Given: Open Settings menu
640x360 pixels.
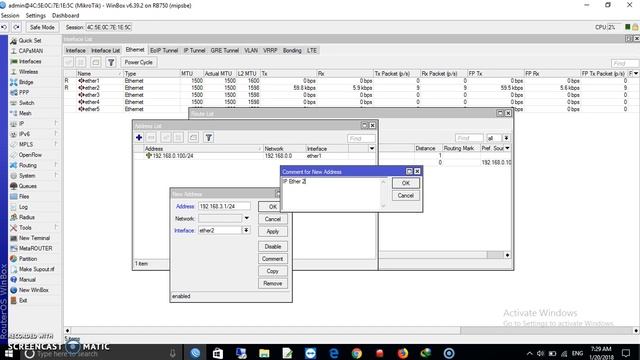Looking at the screenshot, I should click(x=36, y=16).
